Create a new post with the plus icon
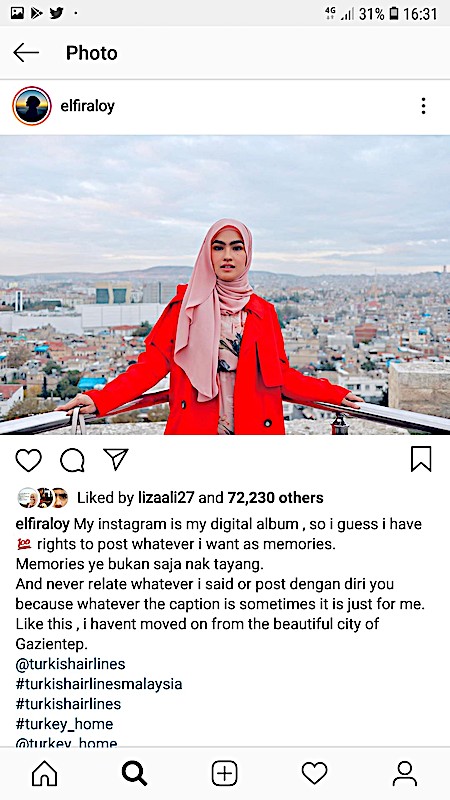Screen dimensions: 450x800 click(224, 773)
